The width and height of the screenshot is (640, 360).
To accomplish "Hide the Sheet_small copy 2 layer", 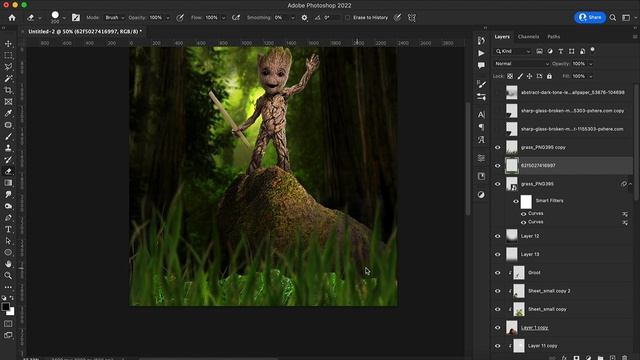I will [498, 291].
